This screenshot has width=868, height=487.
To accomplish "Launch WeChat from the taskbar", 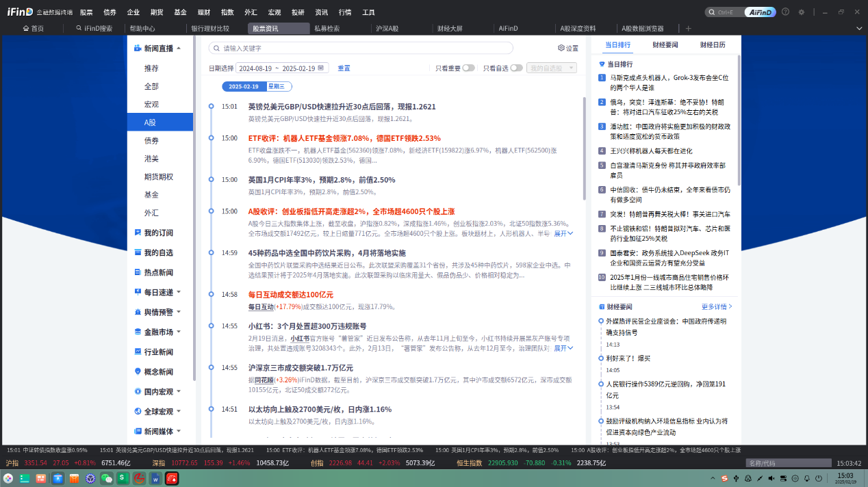I will pos(107,479).
